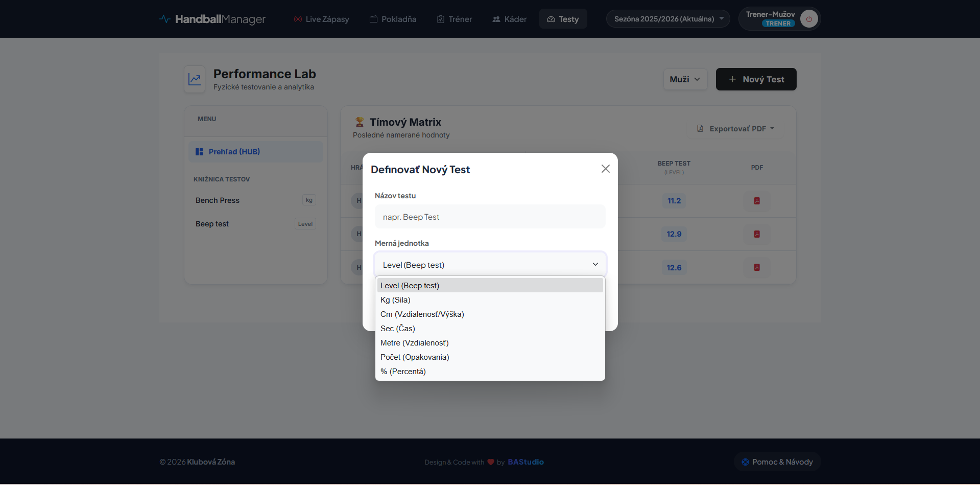Click the HandballManager logo

212,19
